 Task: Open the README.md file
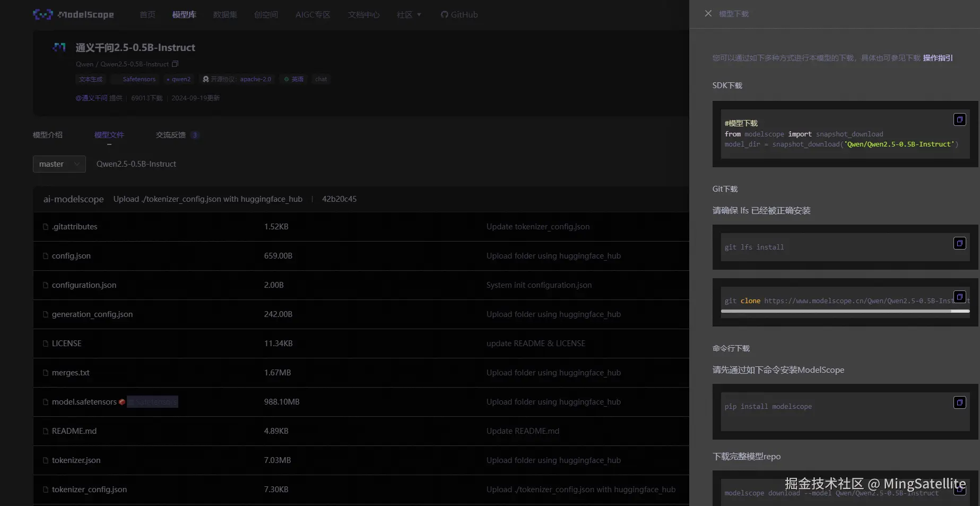pos(74,431)
